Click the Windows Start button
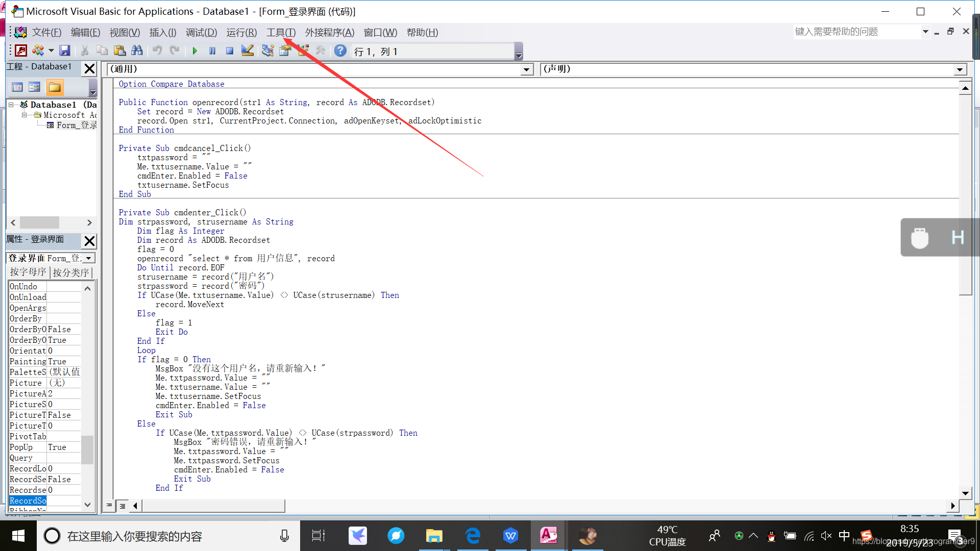This screenshot has width=980, height=551. [x=18, y=536]
